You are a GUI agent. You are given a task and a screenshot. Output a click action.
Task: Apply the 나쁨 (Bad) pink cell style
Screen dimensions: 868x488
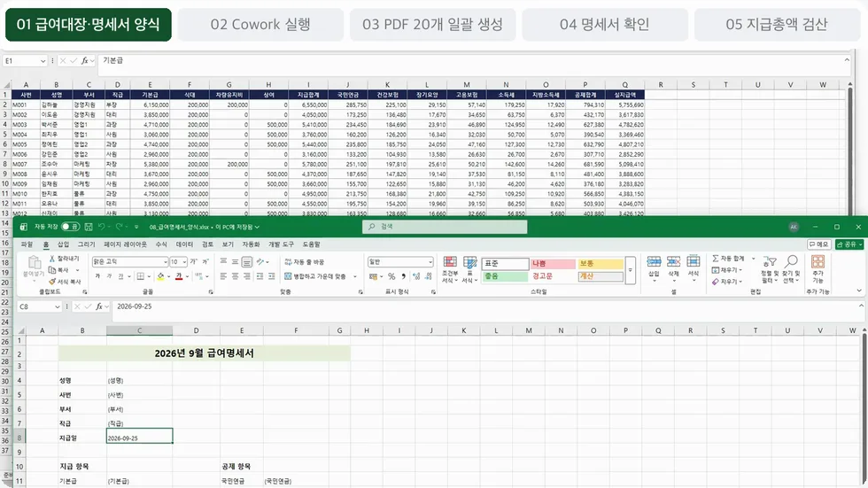[553, 263]
